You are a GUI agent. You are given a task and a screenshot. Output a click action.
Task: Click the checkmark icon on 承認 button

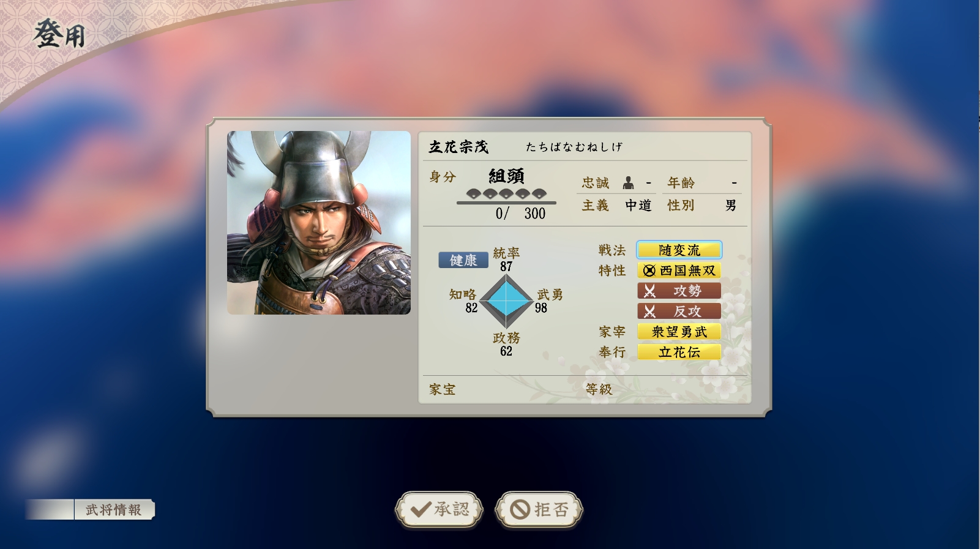click(x=421, y=509)
